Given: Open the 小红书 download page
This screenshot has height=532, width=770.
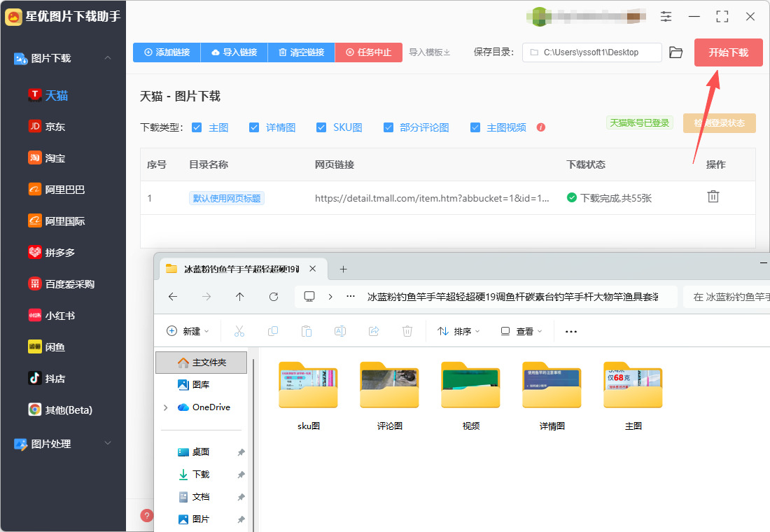Looking at the screenshot, I should click(x=52, y=316).
